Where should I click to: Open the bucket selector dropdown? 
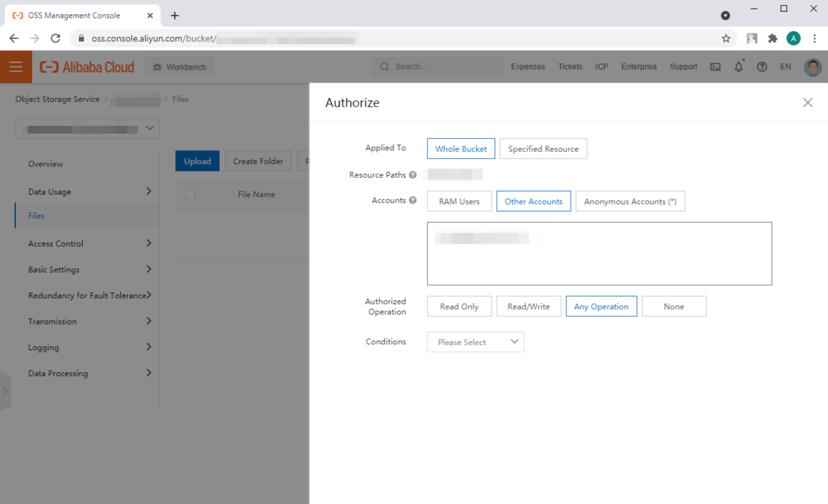(87, 128)
